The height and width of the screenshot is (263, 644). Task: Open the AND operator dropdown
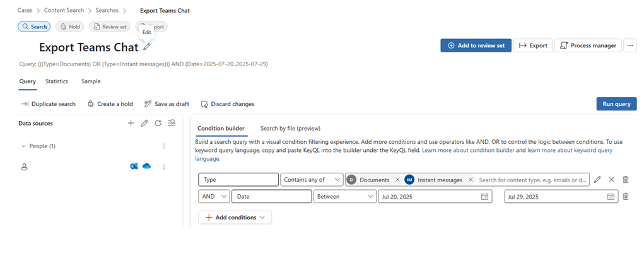point(214,196)
